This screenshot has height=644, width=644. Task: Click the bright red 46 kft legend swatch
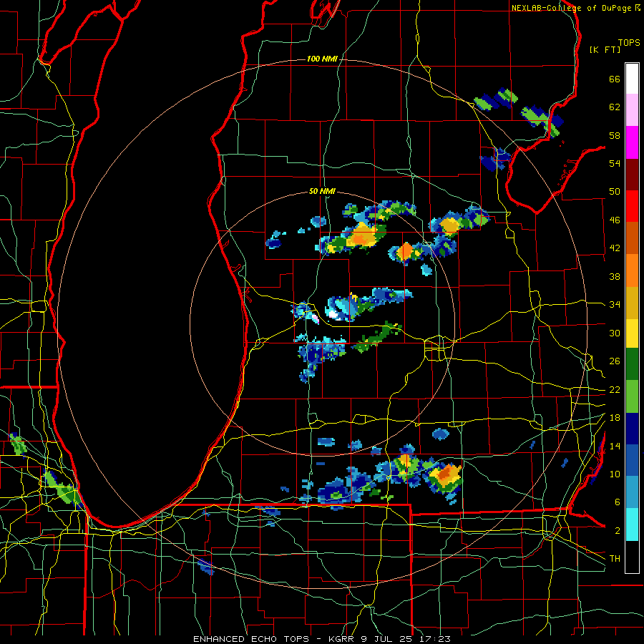(632, 206)
